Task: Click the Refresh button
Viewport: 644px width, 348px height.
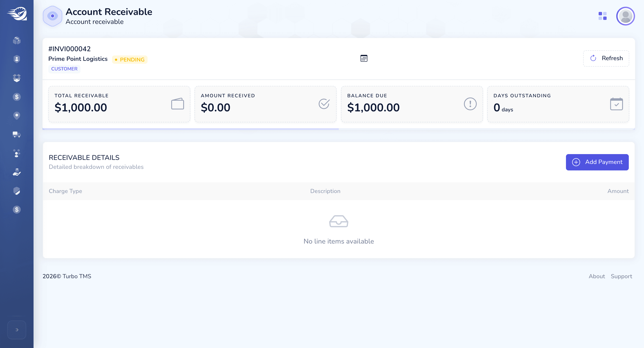Action: coord(606,58)
